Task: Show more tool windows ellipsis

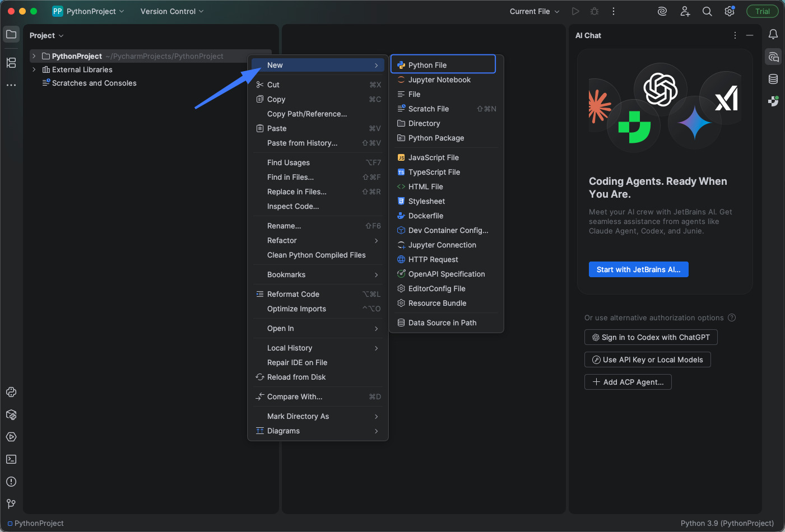Action: pos(11,85)
